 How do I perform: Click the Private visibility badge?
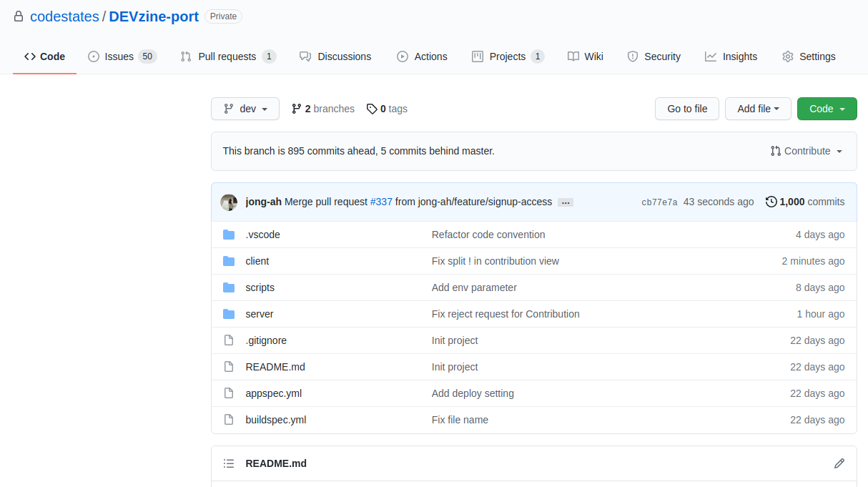pos(223,16)
